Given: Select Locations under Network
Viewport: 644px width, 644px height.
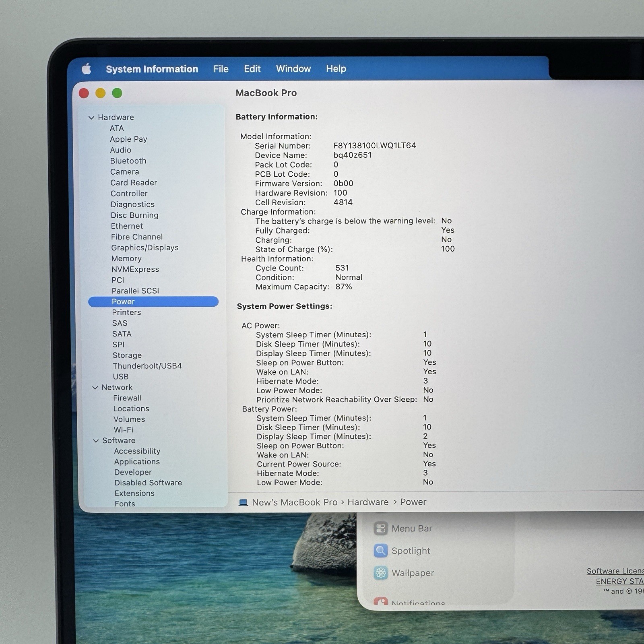Looking at the screenshot, I should click(x=131, y=409).
